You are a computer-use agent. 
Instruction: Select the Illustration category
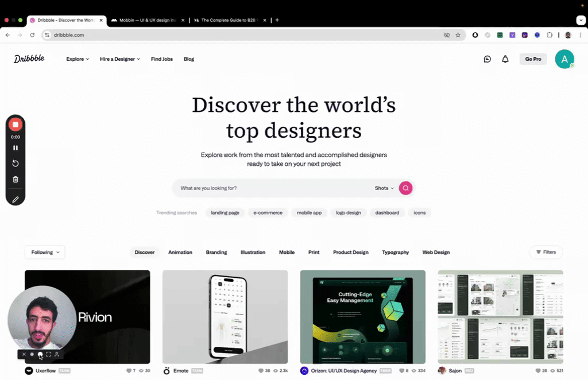(253, 252)
